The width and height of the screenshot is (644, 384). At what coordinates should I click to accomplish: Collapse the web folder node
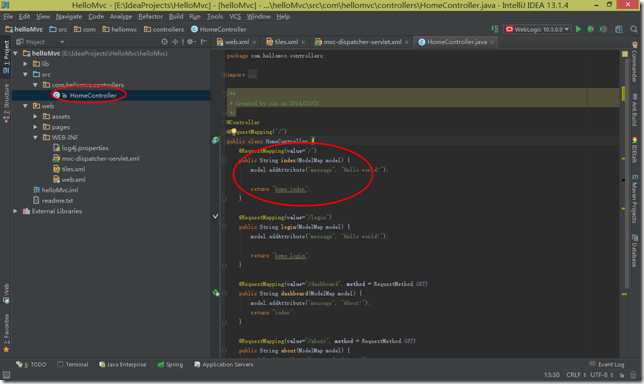[x=25, y=106]
